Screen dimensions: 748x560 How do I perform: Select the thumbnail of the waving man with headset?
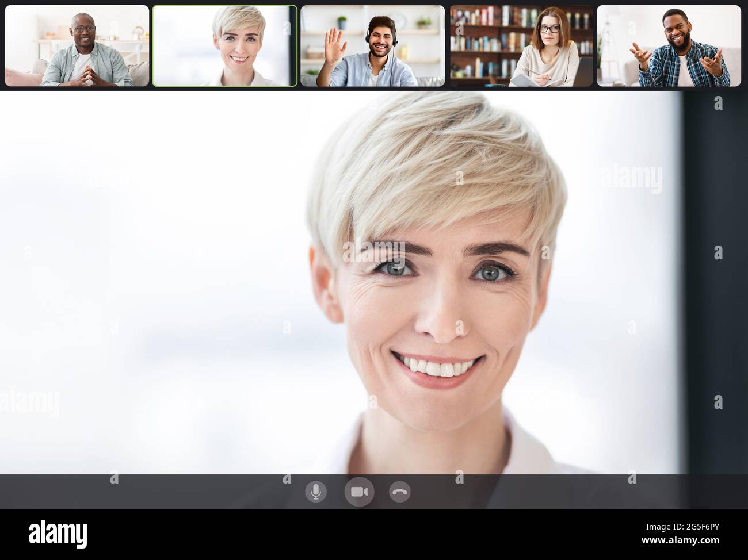(x=373, y=46)
